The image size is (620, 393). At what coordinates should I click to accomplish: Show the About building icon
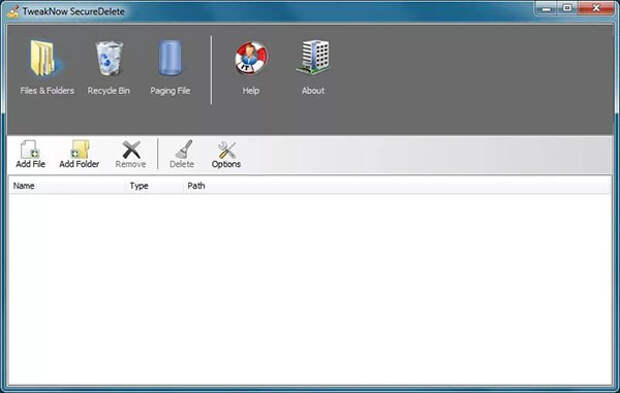(x=313, y=57)
